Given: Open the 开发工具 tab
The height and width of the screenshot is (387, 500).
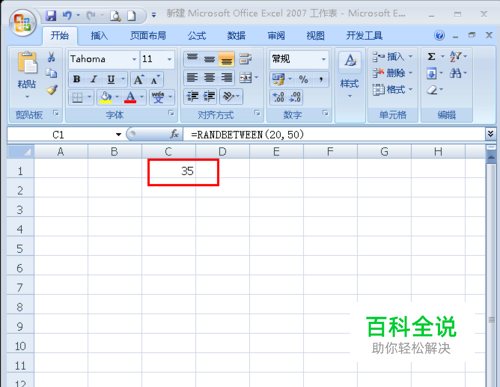Looking at the screenshot, I should pyautogui.click(x=364, y=35).
